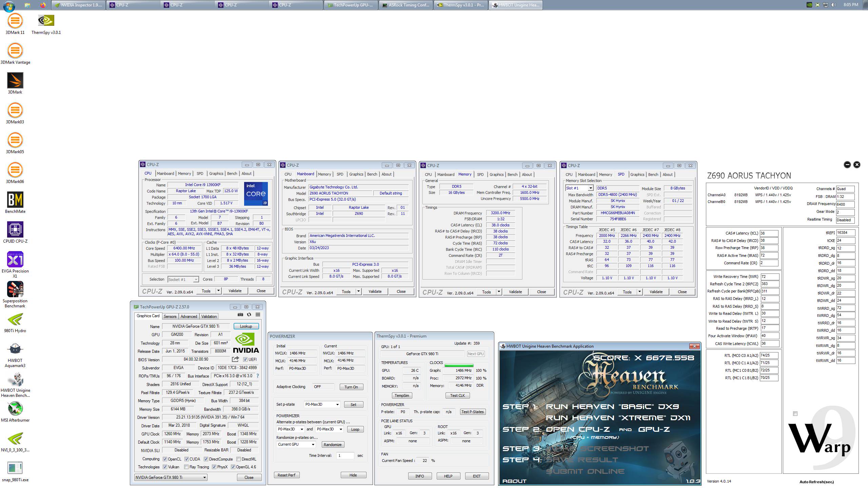This screenshot has width=868, height=488.
Task: Click Validate in CPU-Z Memory window
Action: [515, 292]
